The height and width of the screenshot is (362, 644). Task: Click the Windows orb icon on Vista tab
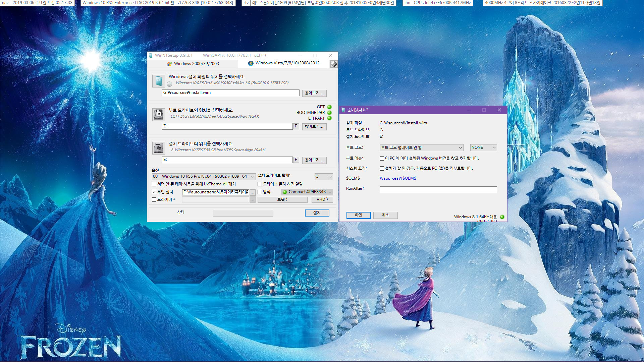point(251,63)
